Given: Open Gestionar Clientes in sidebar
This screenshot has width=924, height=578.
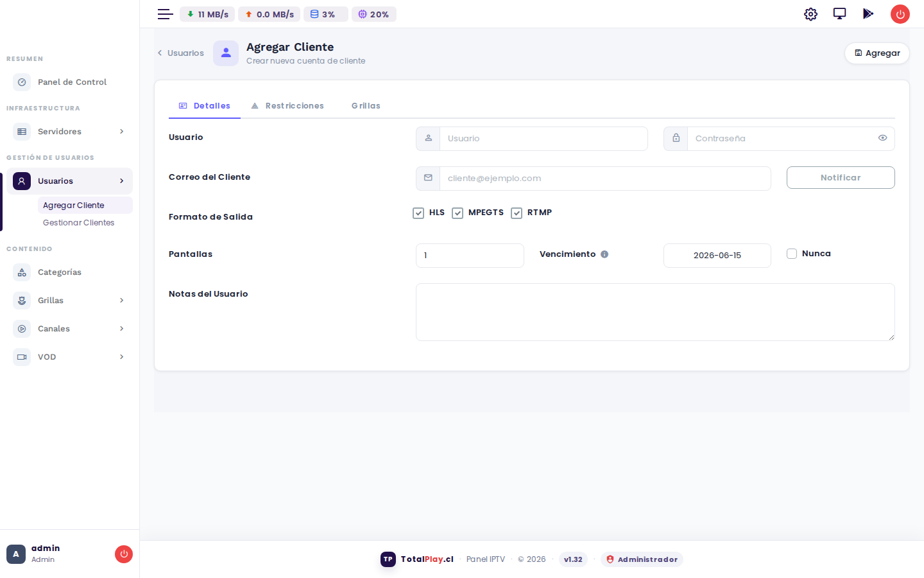Looking at the screenshot, I should coord(78,223).
